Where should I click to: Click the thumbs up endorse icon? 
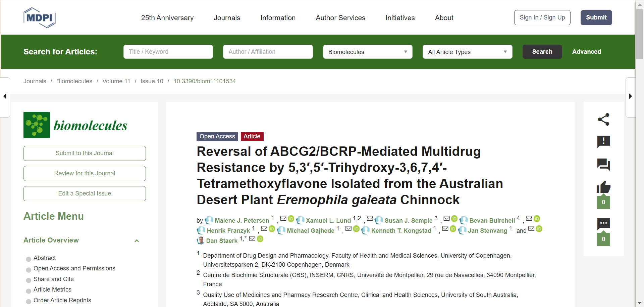(603, 187)
